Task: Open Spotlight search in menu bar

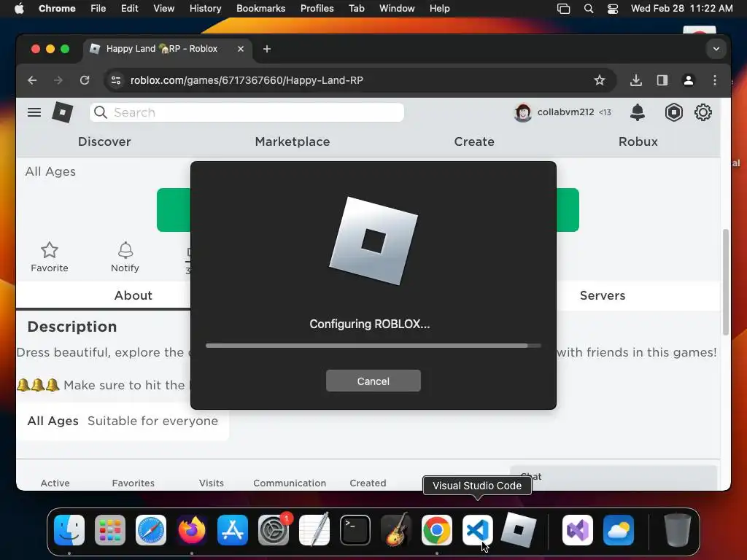Action: click(589, 9)
